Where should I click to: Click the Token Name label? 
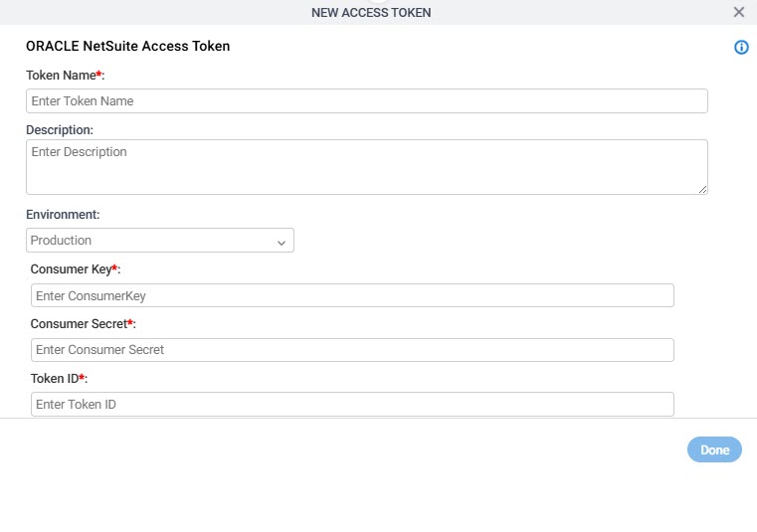[x=66, y=76]
